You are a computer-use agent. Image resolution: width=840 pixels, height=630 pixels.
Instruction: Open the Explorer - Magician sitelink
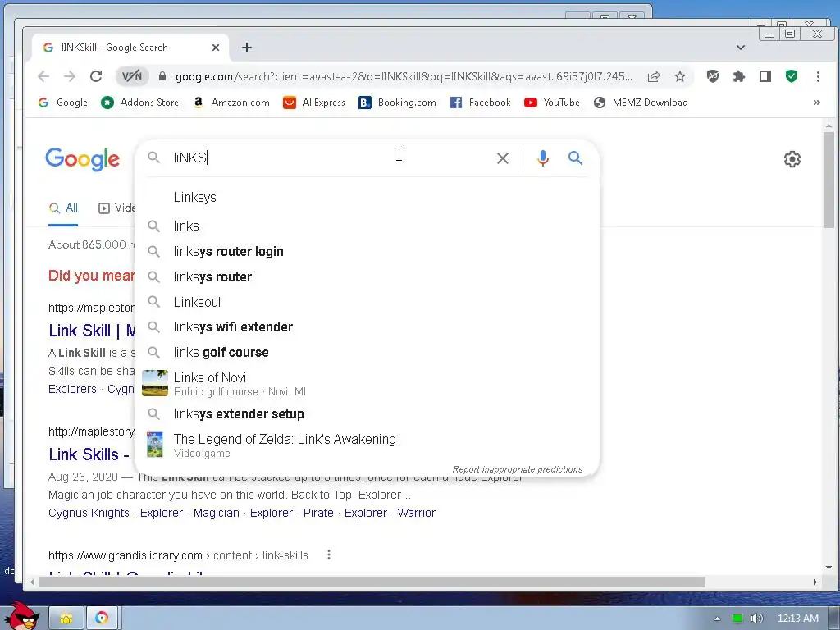pos(189,513)
